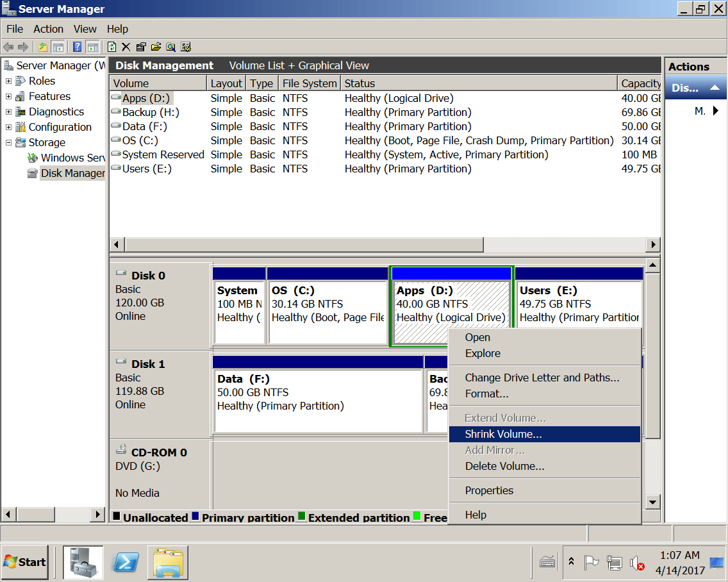Click Show Desktop icon beside clock

[717, 563]
